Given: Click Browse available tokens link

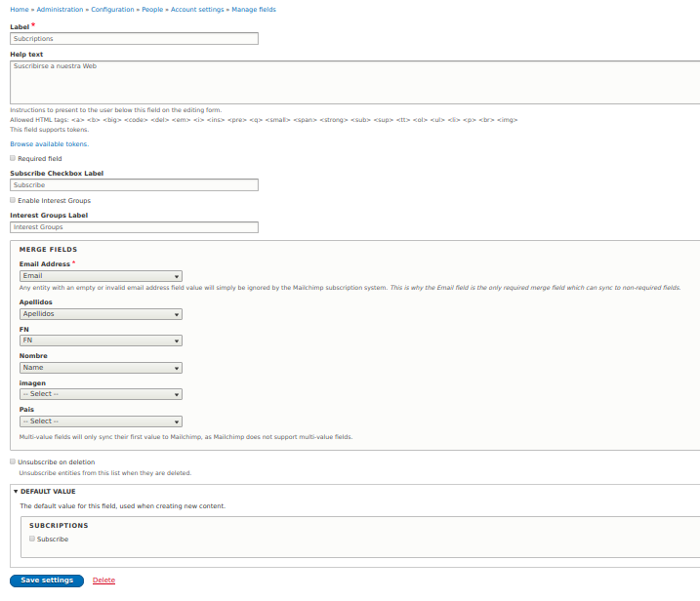Looking at the screenshot, I should tap(49, 143).
